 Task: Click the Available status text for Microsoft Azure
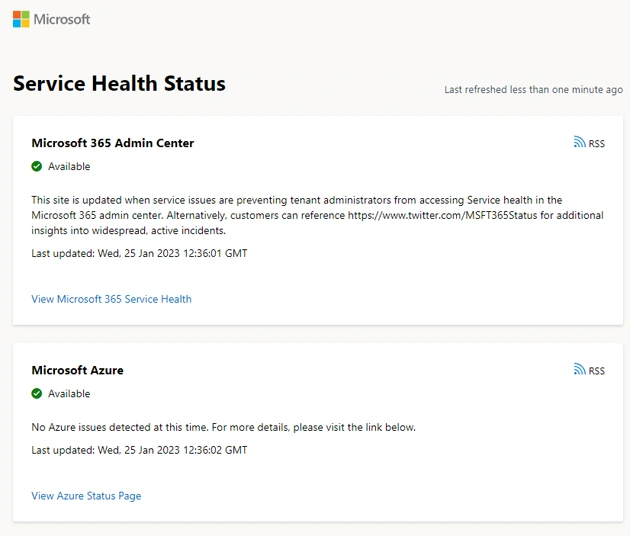click(69, 394)
